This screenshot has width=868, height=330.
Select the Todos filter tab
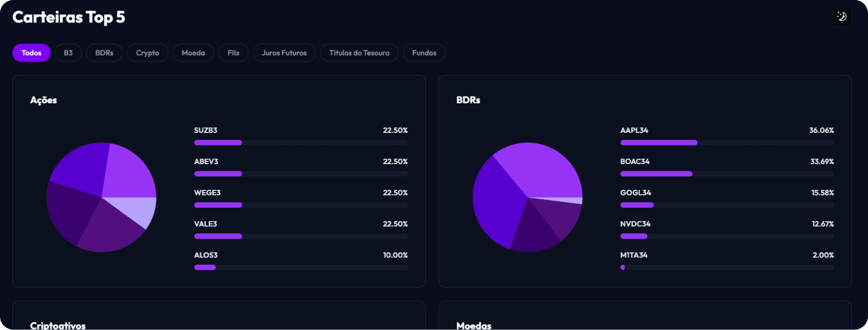(x=31, y=53)
